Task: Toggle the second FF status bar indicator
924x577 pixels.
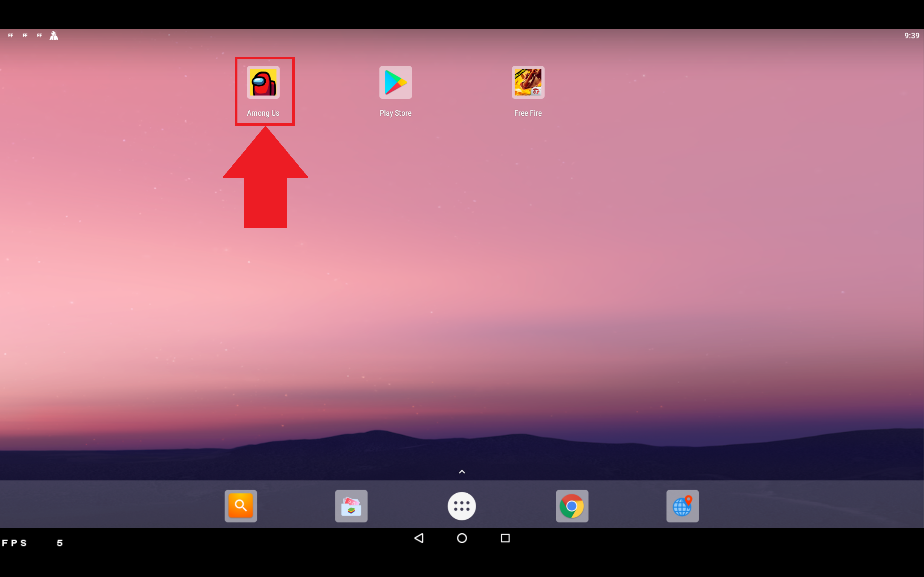Action: pyautogui.click(x=25, y=35)
